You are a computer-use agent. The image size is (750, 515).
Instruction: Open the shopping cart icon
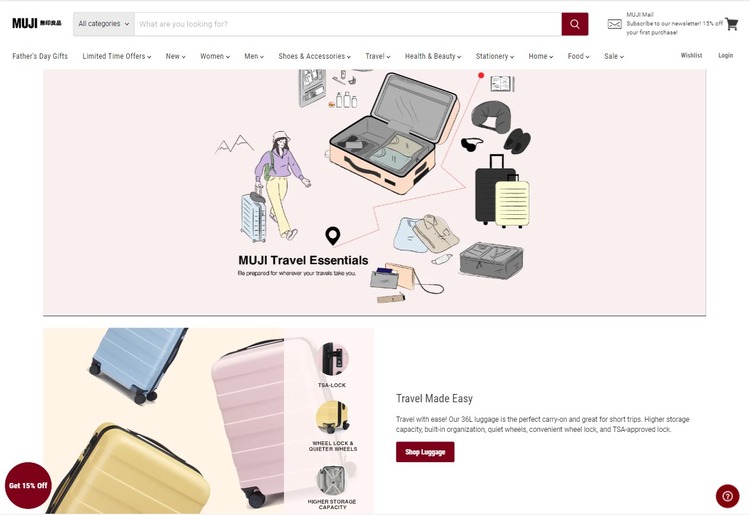(731, 24)
